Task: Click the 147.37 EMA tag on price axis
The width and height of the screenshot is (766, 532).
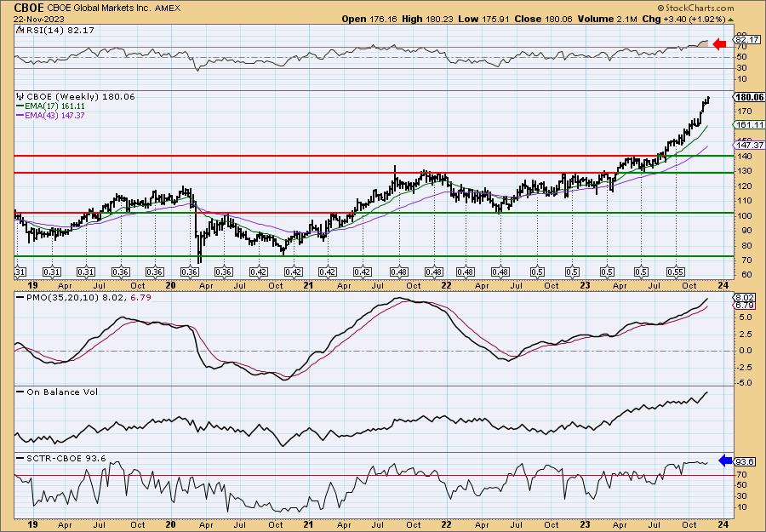Action: click(x=749, y=145)
